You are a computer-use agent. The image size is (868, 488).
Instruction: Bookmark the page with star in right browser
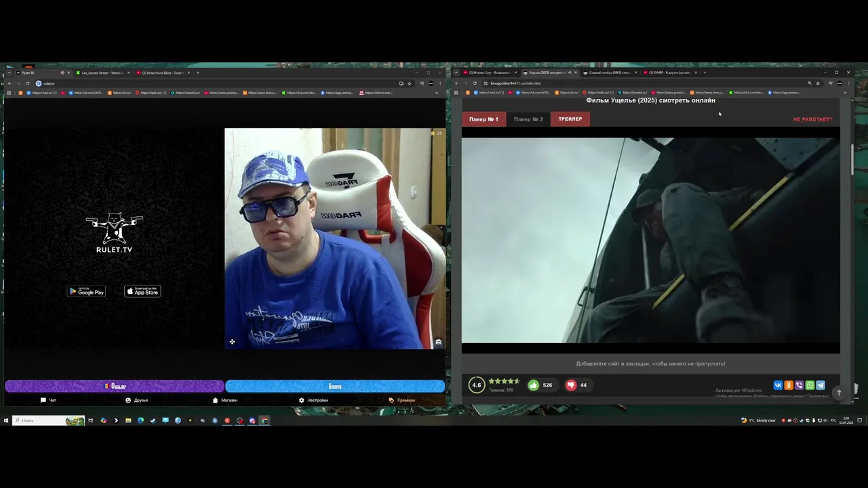818,83
